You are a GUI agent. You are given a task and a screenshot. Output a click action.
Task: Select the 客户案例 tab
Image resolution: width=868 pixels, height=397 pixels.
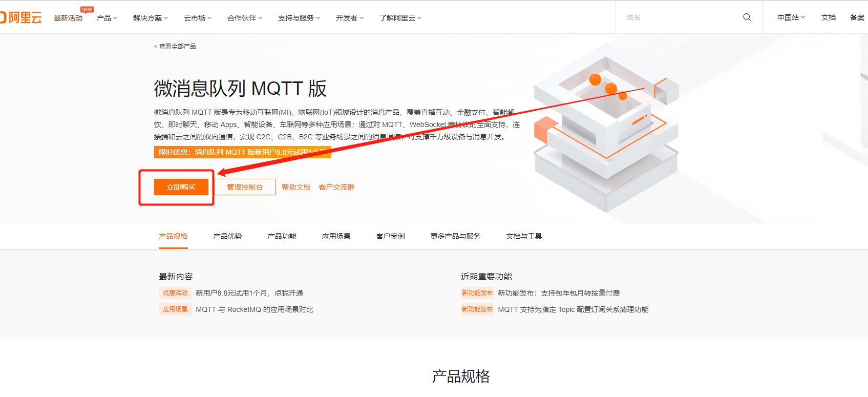390,236
